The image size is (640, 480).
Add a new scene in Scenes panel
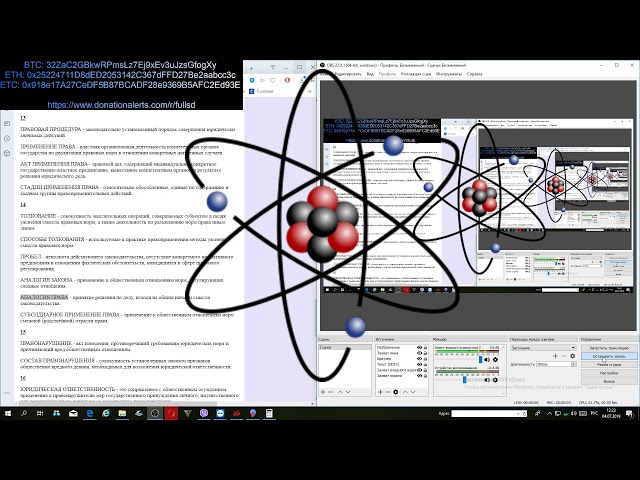(322, 393)
